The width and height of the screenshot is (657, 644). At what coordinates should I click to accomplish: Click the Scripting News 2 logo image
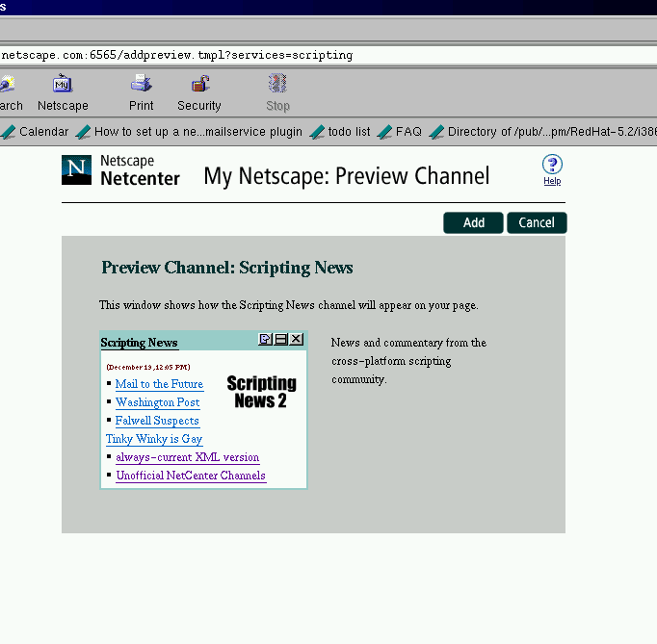[x=261, y=392]
